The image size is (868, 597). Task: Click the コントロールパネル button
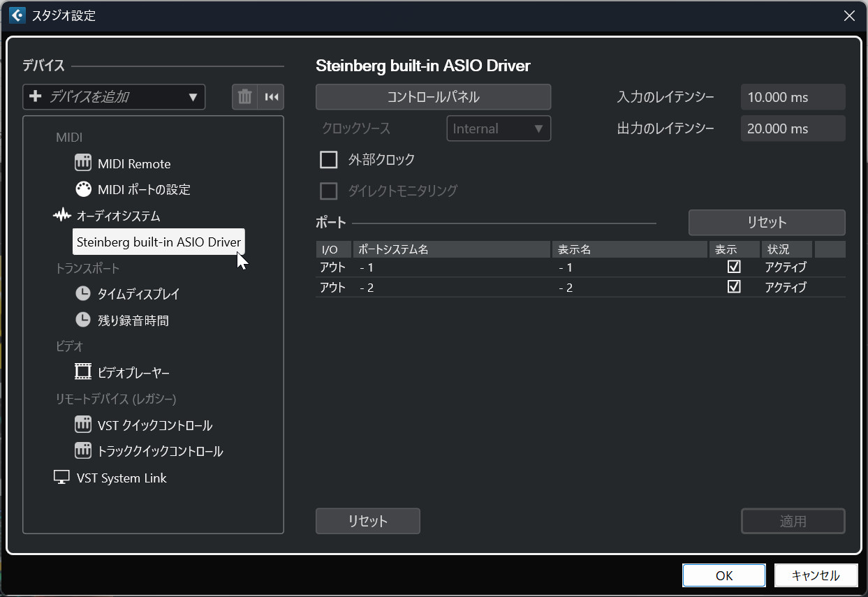tap(433, 97)
